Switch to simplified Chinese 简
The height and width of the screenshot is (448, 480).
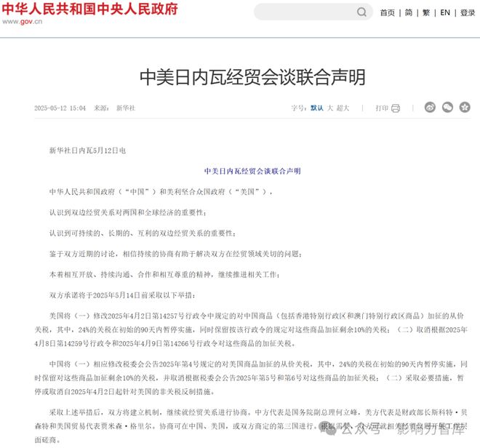pos(409,12)
